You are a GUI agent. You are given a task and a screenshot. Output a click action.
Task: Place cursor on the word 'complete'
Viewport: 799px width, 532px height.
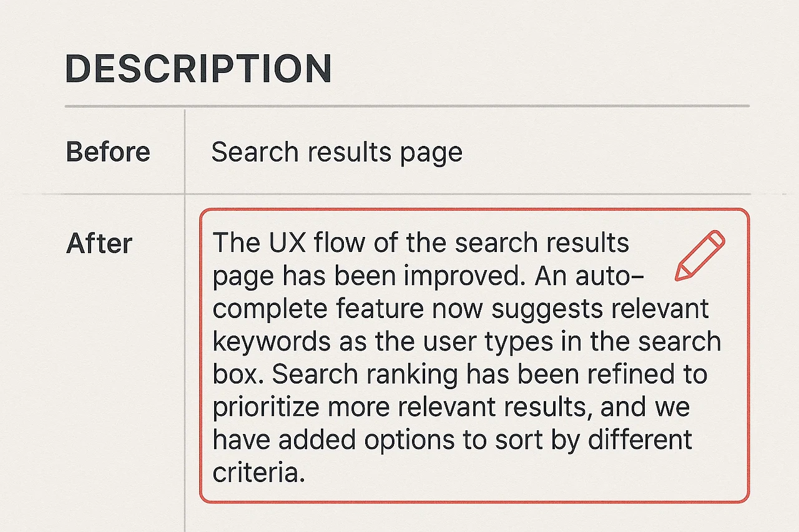click(x=270, y=309)
